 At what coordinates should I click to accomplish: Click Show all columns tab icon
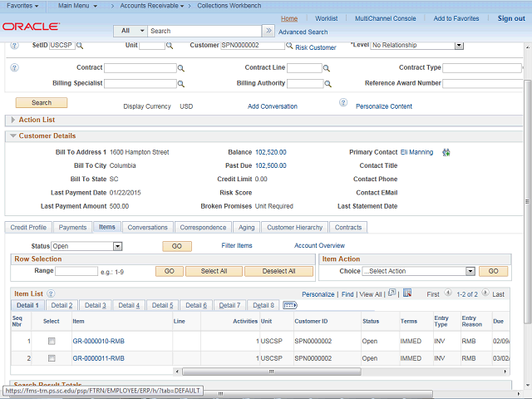290,306
